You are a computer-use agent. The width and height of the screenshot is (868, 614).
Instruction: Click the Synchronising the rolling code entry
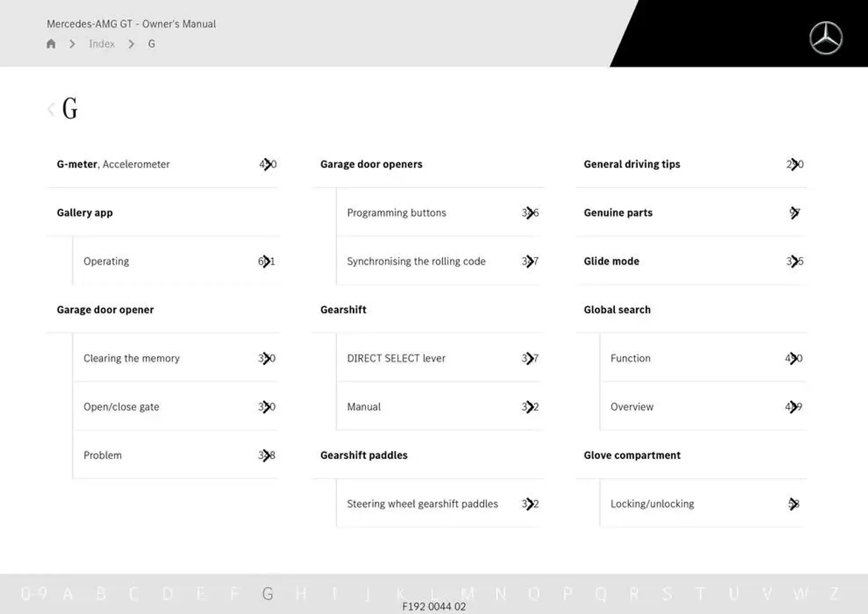(x=416, y=260)
